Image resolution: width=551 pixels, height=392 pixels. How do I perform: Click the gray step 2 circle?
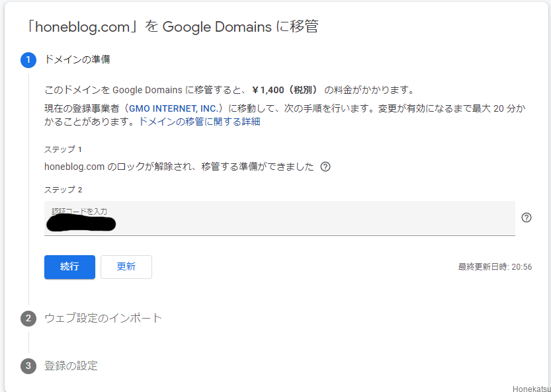click(28, 319)
